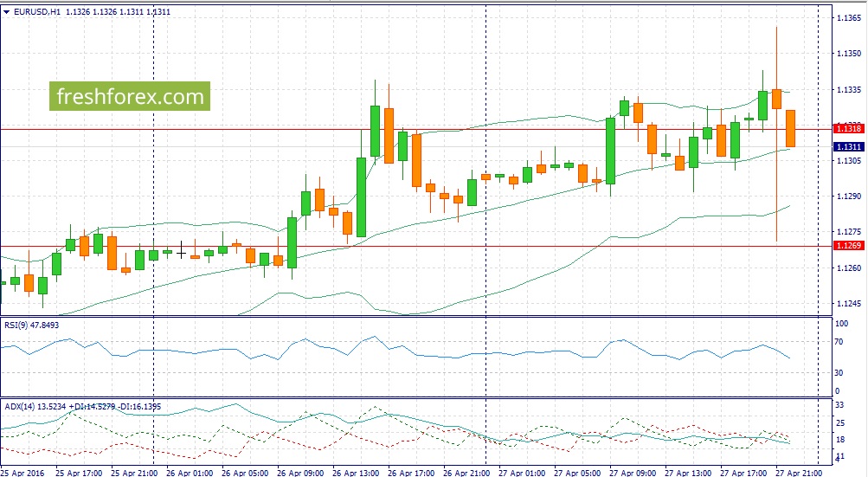868x477 pixels.
Task: Click the 70 level on RSI scale
Action: (x=839, y=342)
